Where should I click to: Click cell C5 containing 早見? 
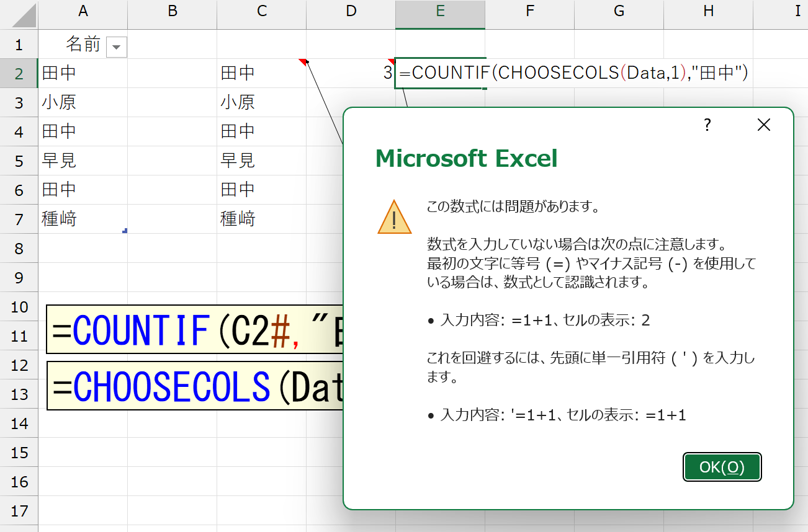[x=261, y=161]
